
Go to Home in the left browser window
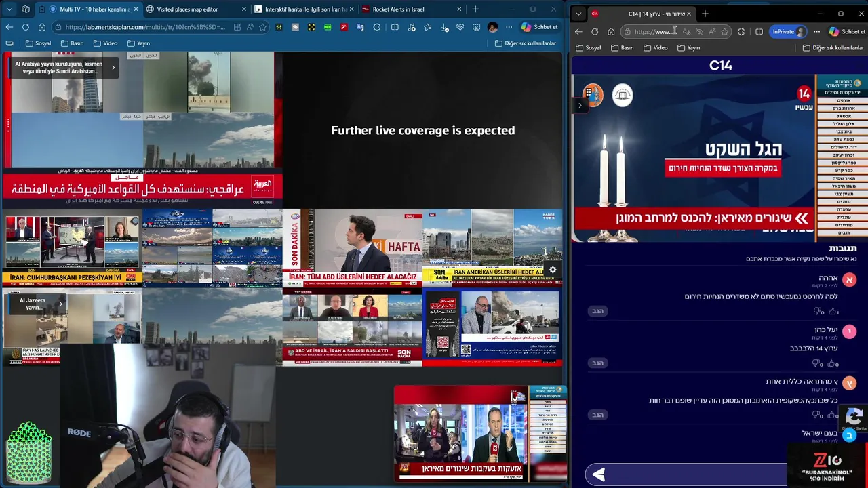click(42, 27)
